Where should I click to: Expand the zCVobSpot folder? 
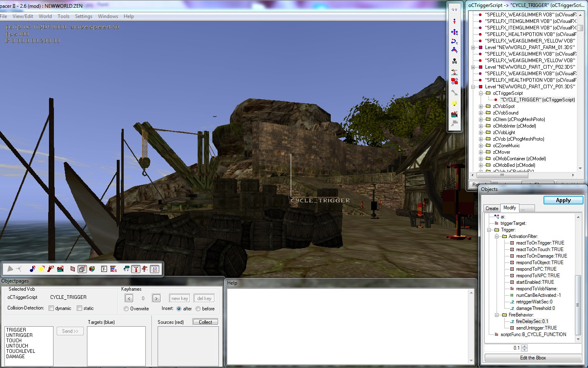click(x=481, y=106)
